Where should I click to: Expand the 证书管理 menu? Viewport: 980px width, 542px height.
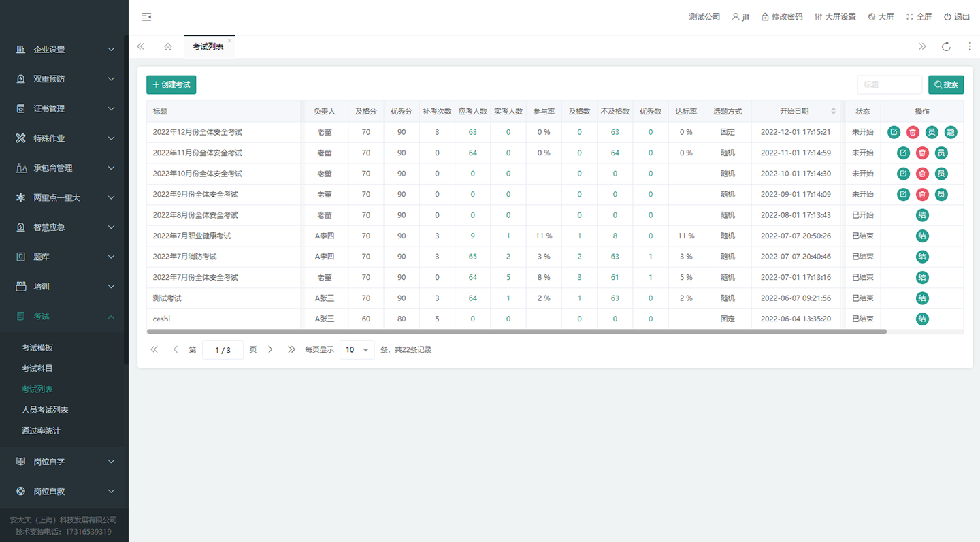[64, 108]
